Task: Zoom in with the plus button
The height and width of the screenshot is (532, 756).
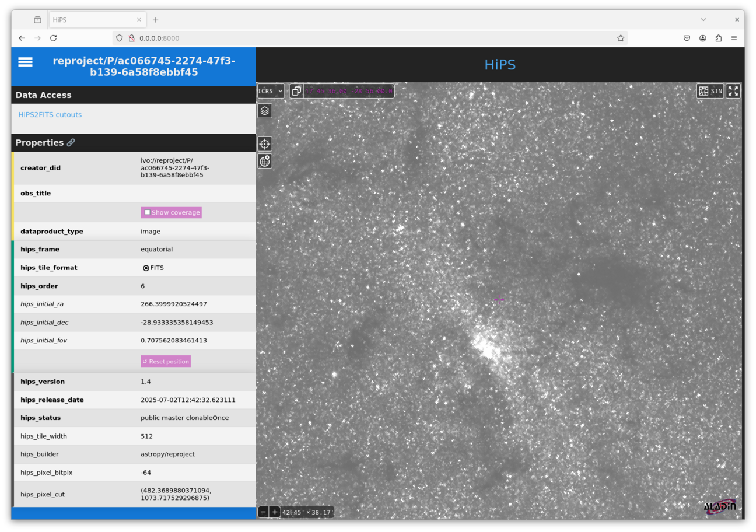Action: click(x=275, y=512)
